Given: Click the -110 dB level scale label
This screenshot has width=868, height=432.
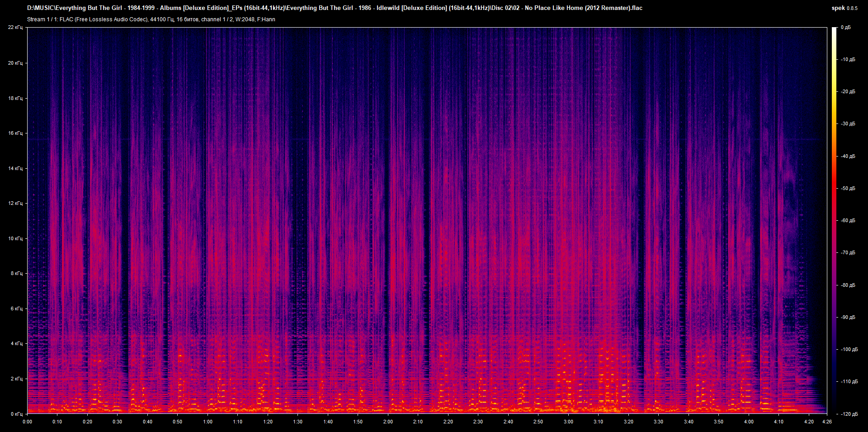Looking at the screenshot, I should tap(849, 382).
